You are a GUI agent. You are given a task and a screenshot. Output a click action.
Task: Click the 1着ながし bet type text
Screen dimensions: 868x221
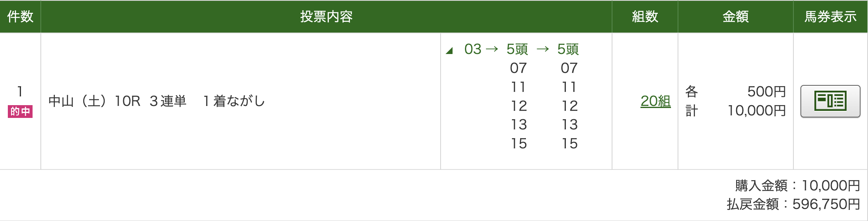click(x=234, y=101)
